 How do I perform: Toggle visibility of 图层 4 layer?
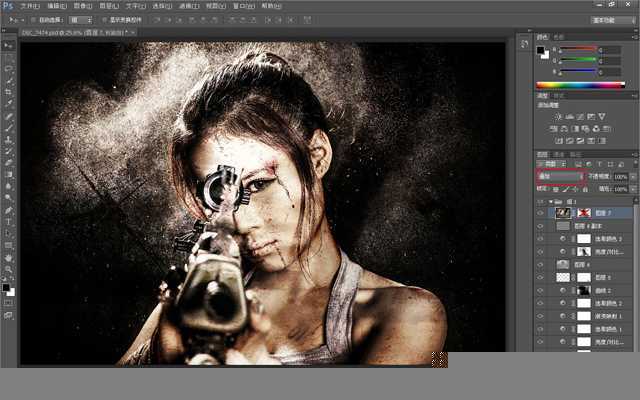(x=540, y=264)
